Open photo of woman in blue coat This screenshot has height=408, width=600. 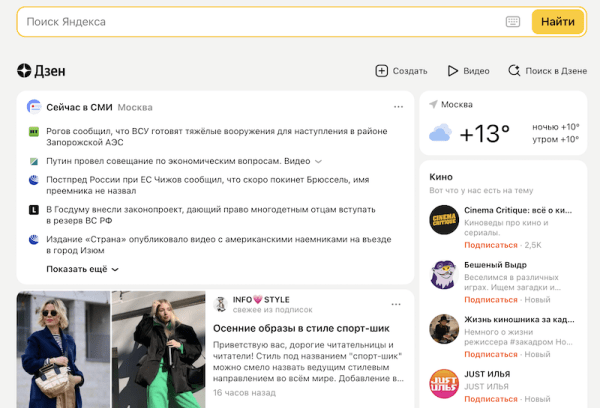(x=64, y=349)
